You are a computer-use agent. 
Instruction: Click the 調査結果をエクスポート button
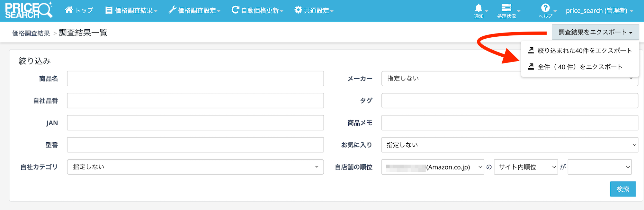click(595, 32)
